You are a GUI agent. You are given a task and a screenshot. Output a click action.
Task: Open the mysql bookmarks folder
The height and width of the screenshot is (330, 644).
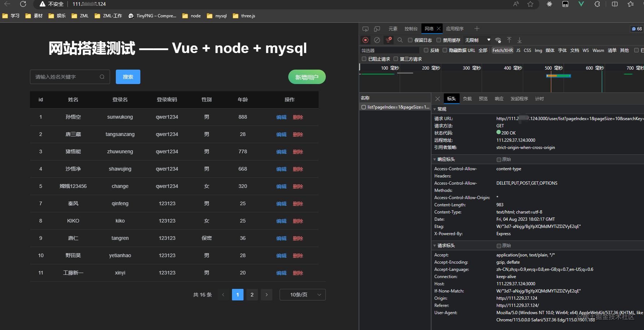pyautogui.click(x=216, y=16)
